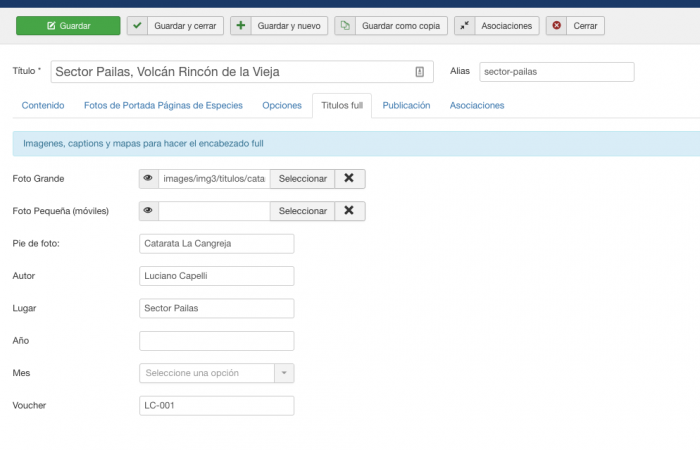Click the Alias input field

[556, 72]
